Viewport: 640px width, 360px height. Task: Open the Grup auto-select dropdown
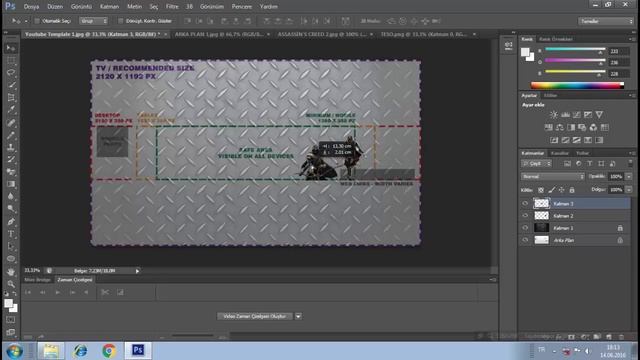pos(93,21)
